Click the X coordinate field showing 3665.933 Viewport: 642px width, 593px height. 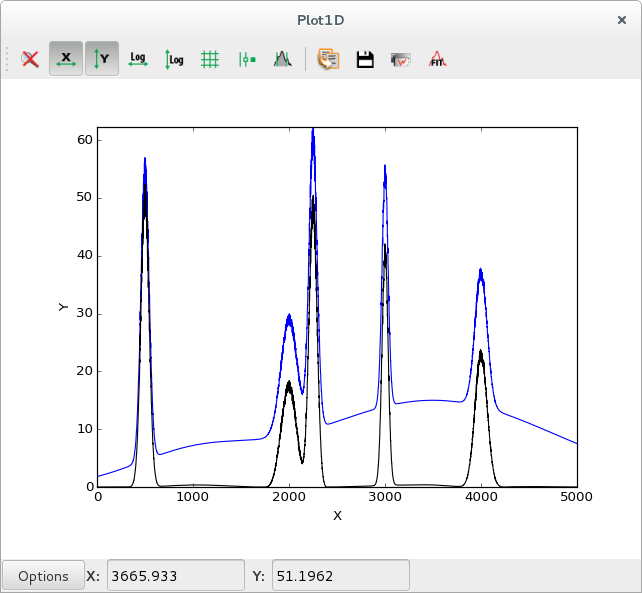click(x=175, y=576)
